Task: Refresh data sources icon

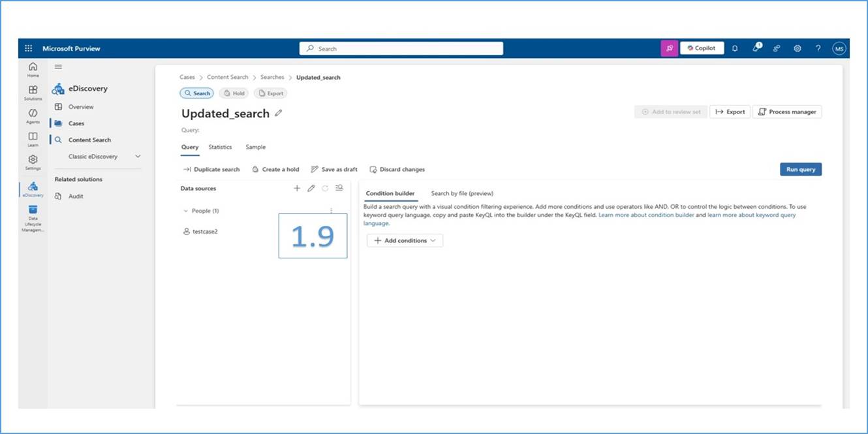Action: [x=325, y=188]
